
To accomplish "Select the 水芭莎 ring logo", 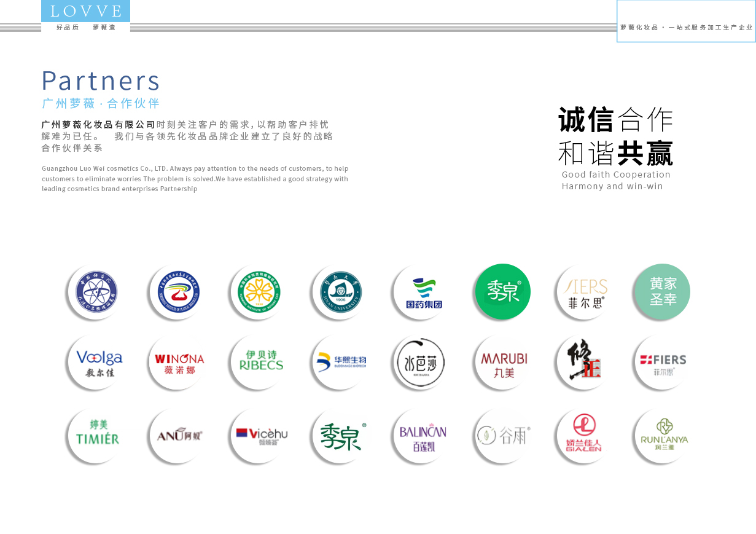I will [421, 363].
